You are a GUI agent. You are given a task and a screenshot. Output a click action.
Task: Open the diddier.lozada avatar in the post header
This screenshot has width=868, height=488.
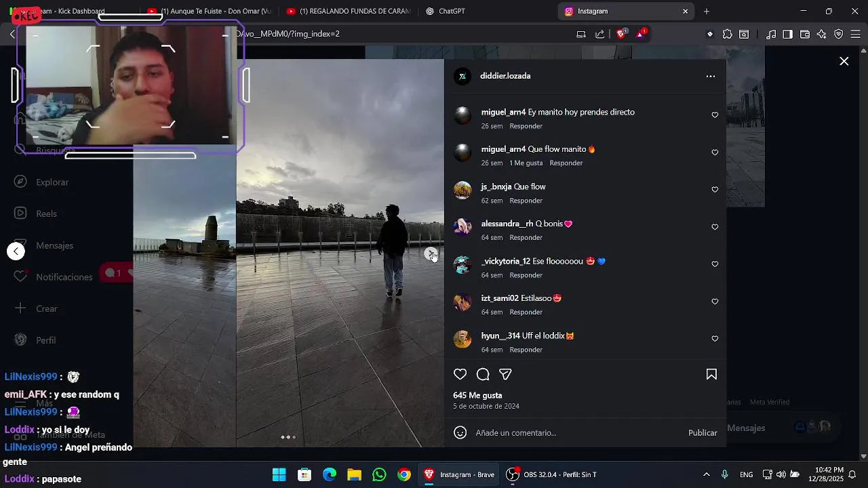click(x=462, y=77)
